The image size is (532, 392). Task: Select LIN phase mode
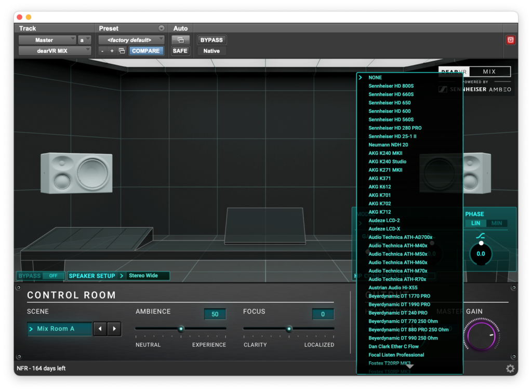[475, 223]
